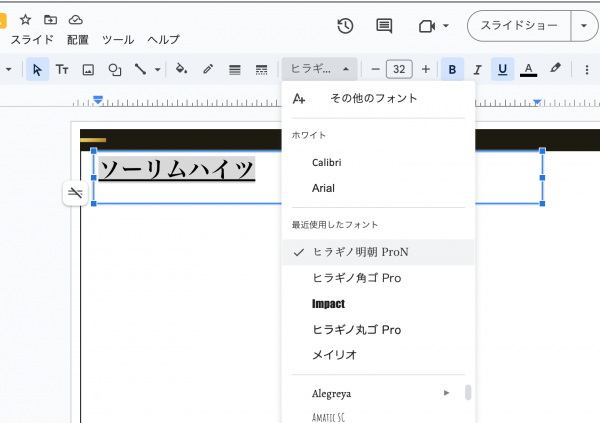Image resolution: width=600 pixels, height=423 pixels.
Task: Star this presentation
Action: (26, 19)
